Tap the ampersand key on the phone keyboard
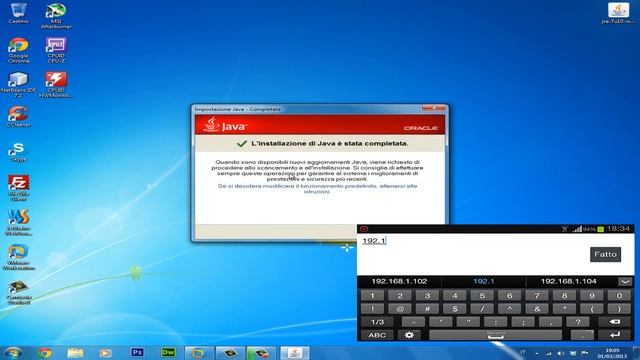The width and height of the screenshot is (640, 360). click(x=537, y=309)
